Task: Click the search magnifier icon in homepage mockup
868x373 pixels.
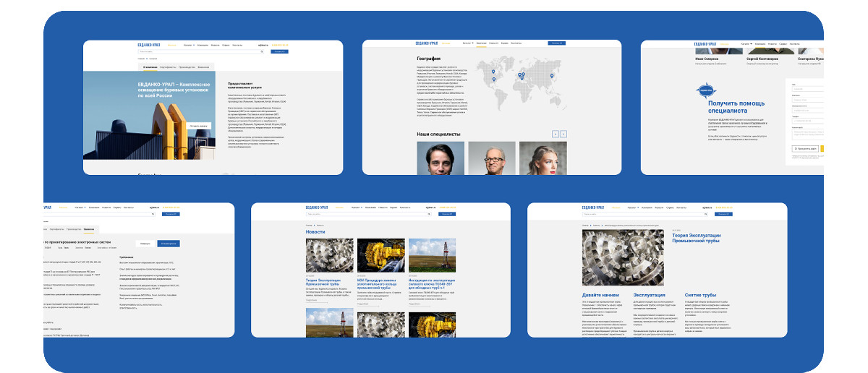Action: point(262,51)
